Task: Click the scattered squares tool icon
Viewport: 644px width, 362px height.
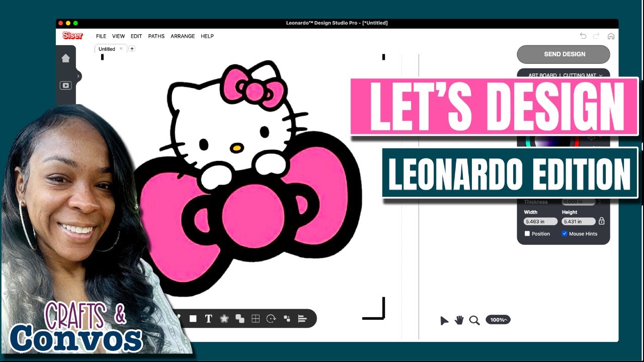Action: pos(287,318)
